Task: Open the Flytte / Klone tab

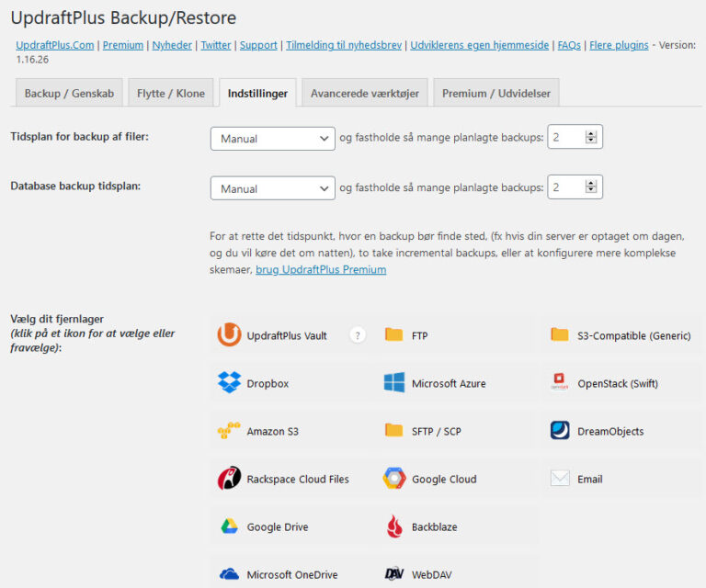Action: pos(171,93)
